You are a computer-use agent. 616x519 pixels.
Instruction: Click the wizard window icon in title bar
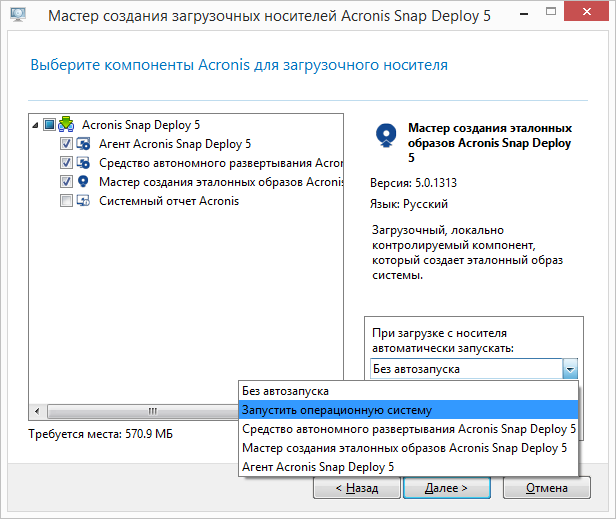pyautogui.click(x=18, y=15)
